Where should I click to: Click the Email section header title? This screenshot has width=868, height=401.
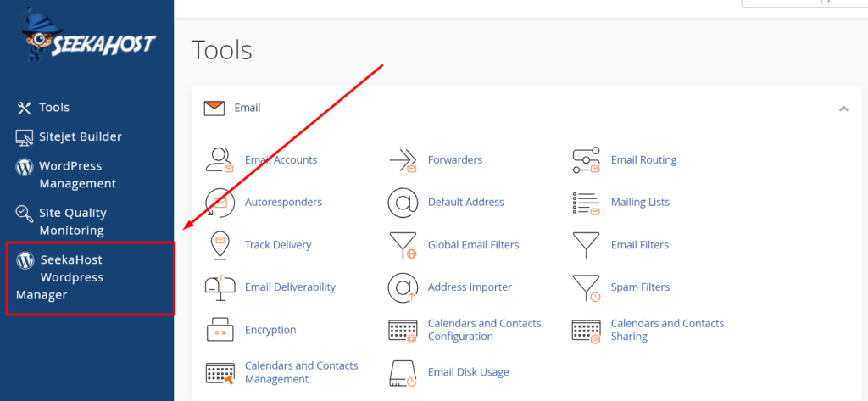(248, 108)
